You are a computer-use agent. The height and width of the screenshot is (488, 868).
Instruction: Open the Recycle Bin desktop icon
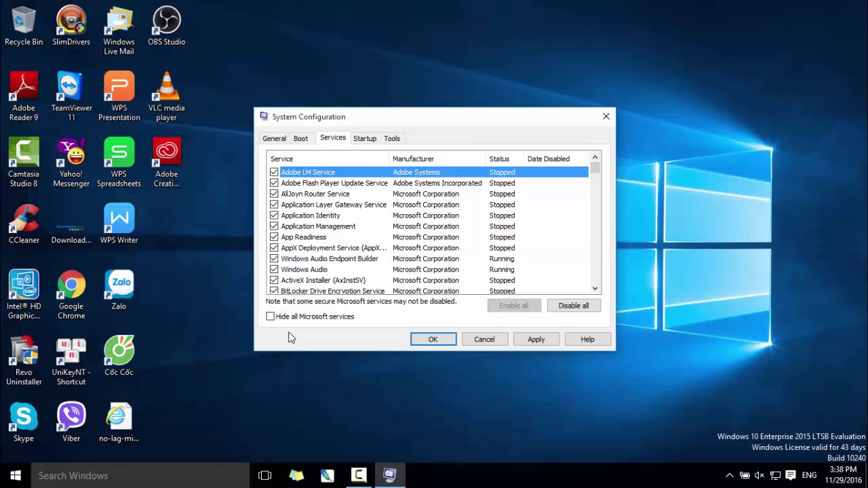[x=24, y=26]
